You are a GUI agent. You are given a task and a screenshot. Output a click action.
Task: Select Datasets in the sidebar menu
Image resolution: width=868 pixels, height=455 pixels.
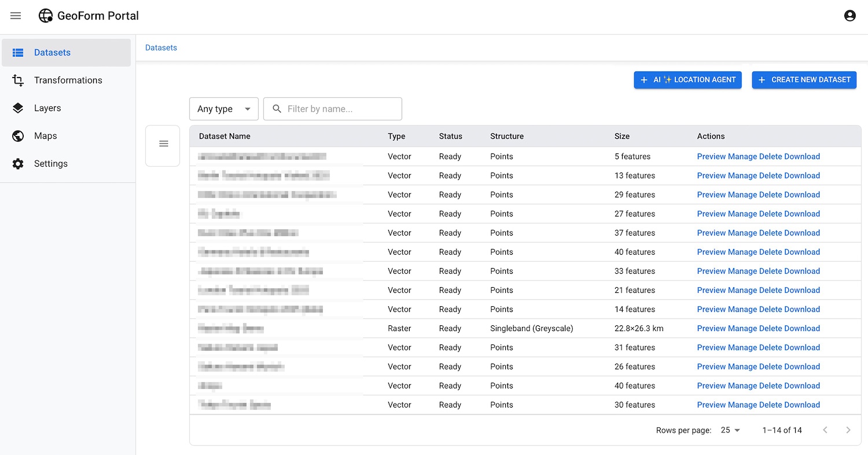tap(52, 53)
